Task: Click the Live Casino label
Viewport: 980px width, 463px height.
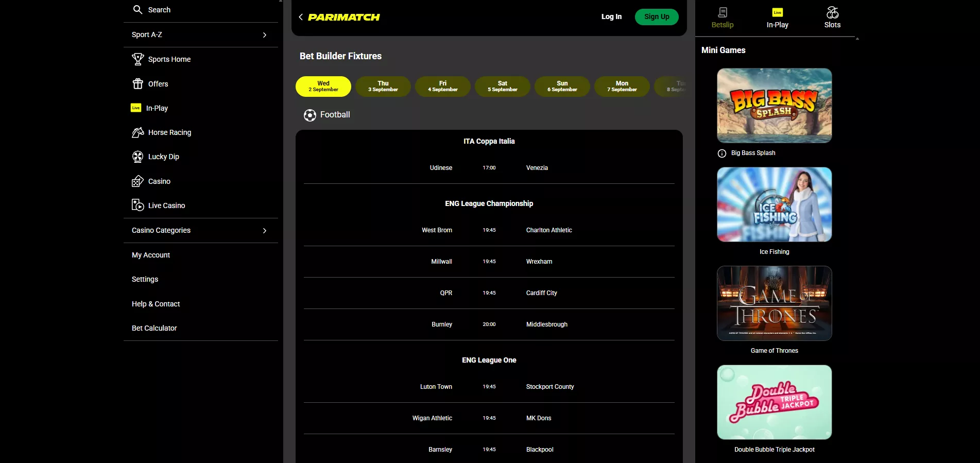Action: tap(166, 205)
